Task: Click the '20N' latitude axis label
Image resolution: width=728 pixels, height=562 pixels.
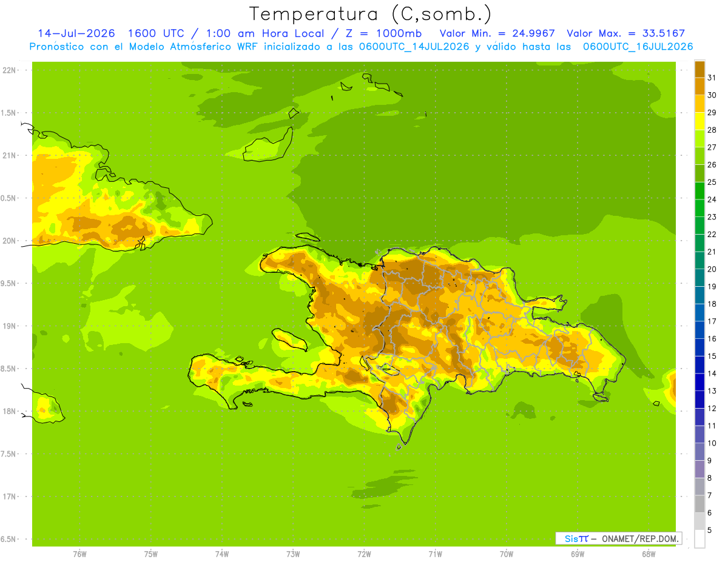Action: 10,241
